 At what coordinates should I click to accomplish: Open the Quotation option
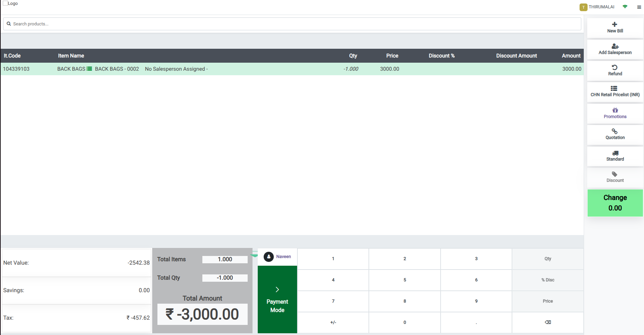(x=615, y=135)
